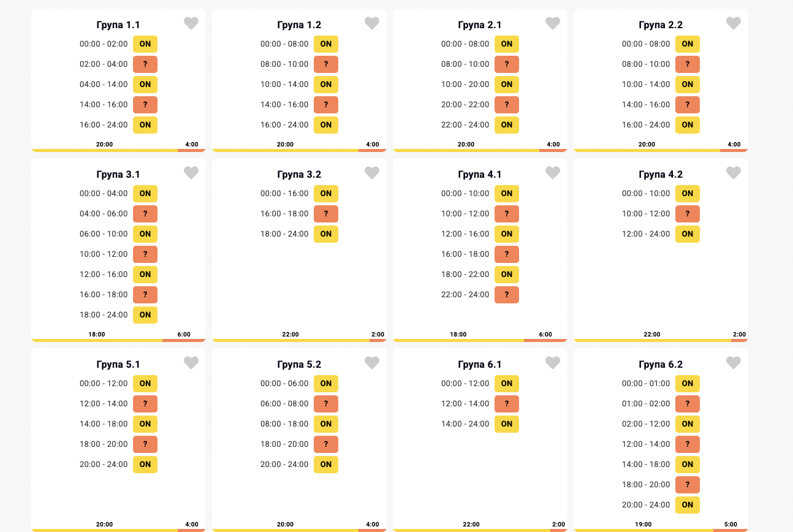
Task: Click the heart icon on Група 1.2
Action: point(372,23)
